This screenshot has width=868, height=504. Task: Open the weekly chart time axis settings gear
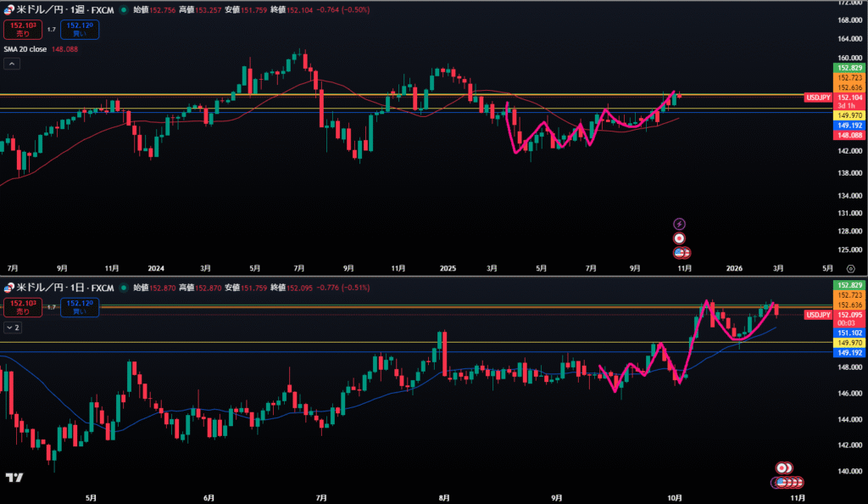click(850, 266)
